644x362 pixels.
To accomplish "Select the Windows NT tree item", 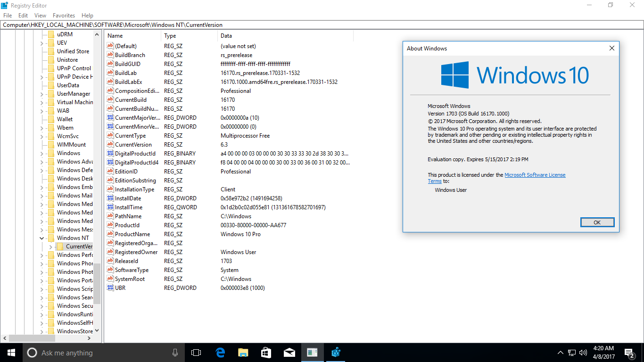I will point(73,238).
